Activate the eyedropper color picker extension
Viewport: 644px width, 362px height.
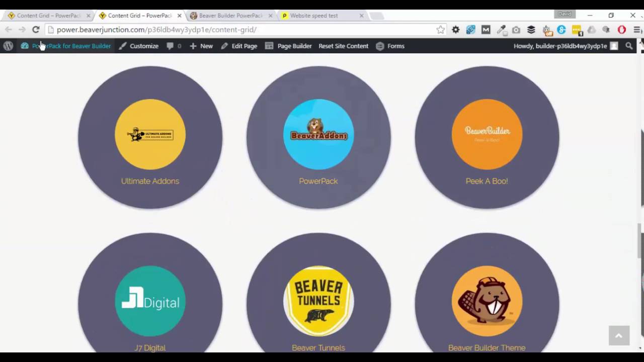(x=501, y=30)
